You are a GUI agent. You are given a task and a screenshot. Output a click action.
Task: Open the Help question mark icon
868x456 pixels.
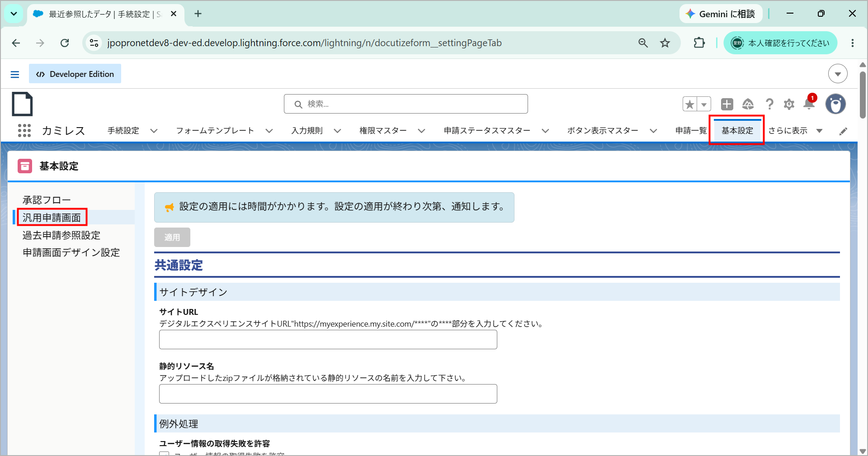(769, 104)
